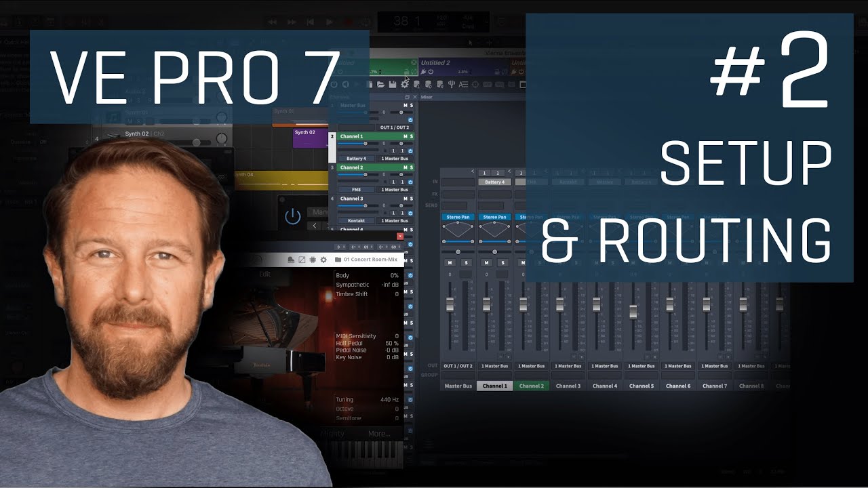
Task: Open Channel 1 OUT '1 Master Bus' in mixer
Action: [495, 366]
